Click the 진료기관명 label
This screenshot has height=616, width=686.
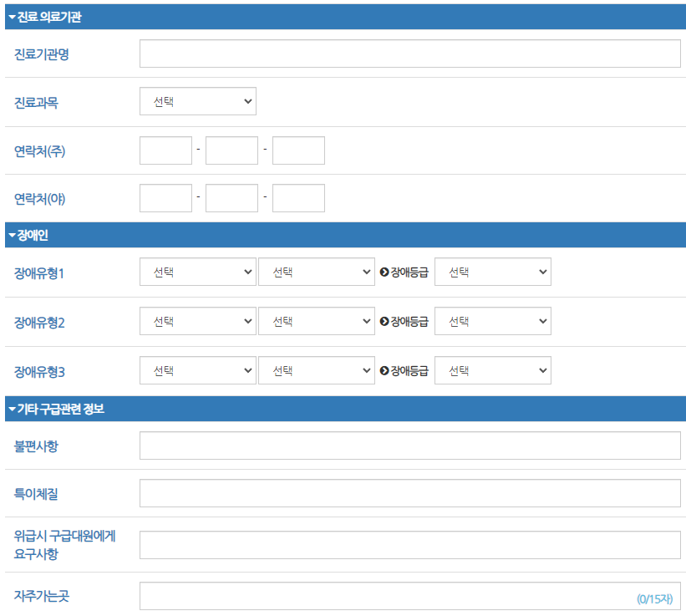tap(42, 54)
